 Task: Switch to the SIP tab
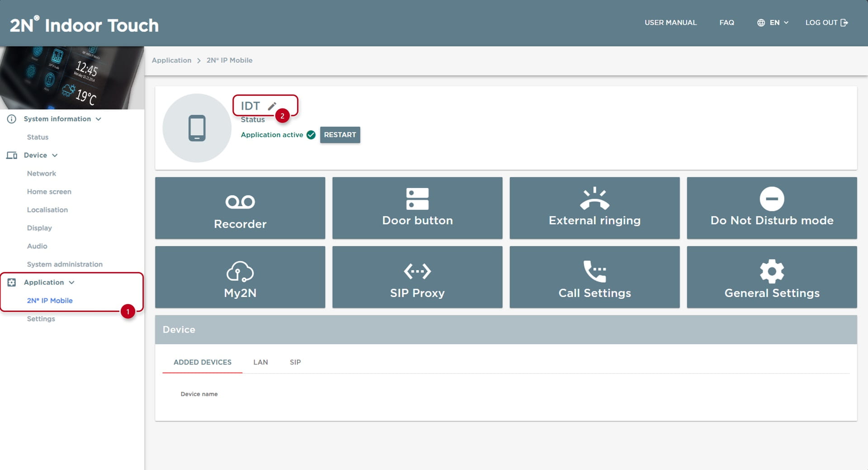coord(295,362)
